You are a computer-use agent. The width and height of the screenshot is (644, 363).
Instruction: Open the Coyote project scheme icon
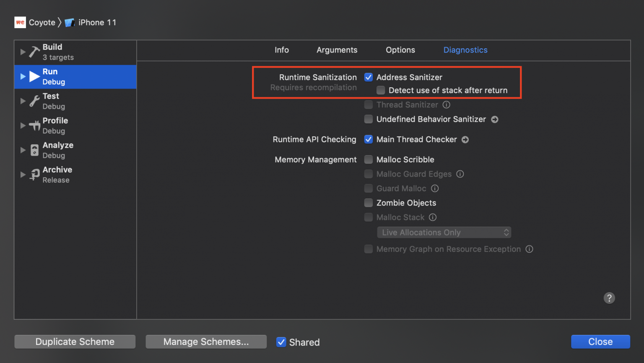point(20,22)
